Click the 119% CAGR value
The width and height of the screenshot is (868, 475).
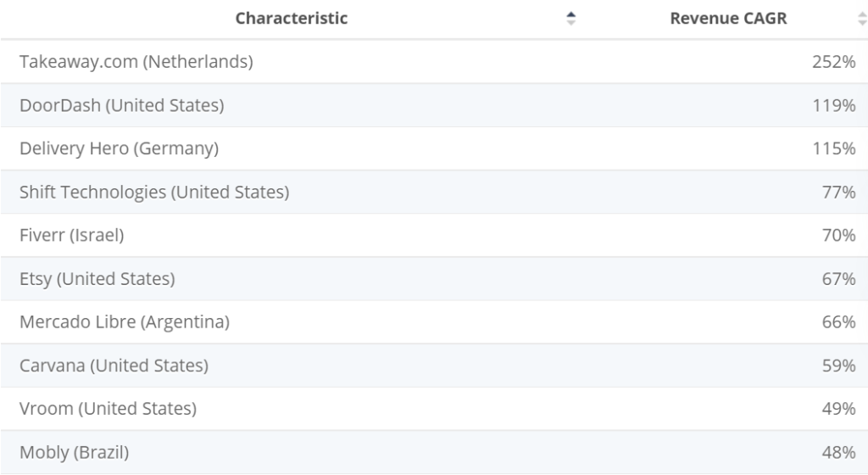[x=834, y=105]
